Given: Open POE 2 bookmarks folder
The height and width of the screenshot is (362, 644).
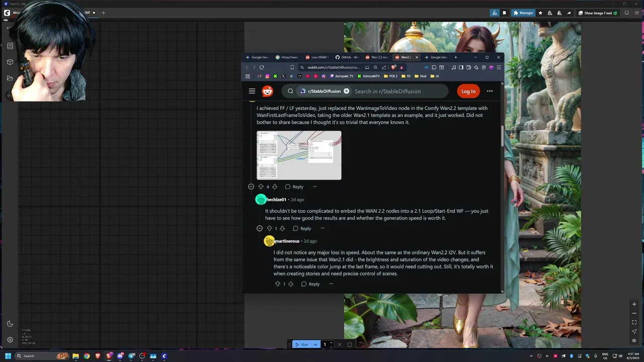Looking at the screenshot, I should click(390, 76).
